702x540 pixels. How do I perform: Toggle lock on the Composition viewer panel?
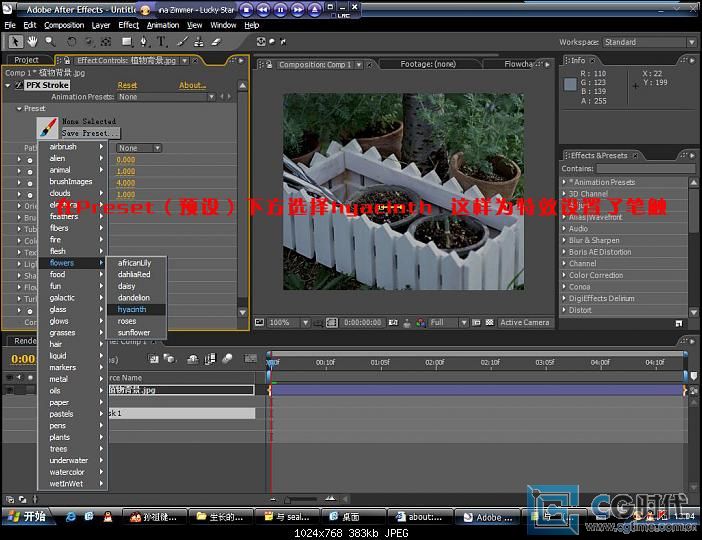pos(269,64)
